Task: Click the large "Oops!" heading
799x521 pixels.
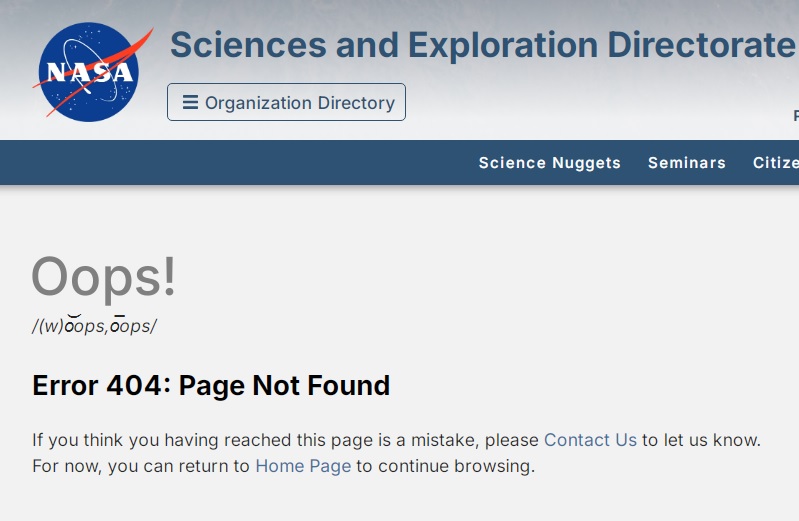Action: 104,277
